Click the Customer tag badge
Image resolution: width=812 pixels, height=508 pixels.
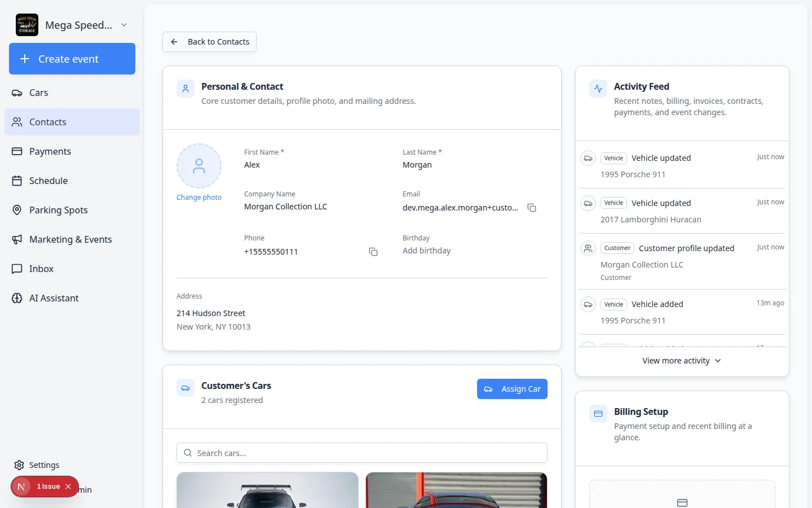coord(617,248)
